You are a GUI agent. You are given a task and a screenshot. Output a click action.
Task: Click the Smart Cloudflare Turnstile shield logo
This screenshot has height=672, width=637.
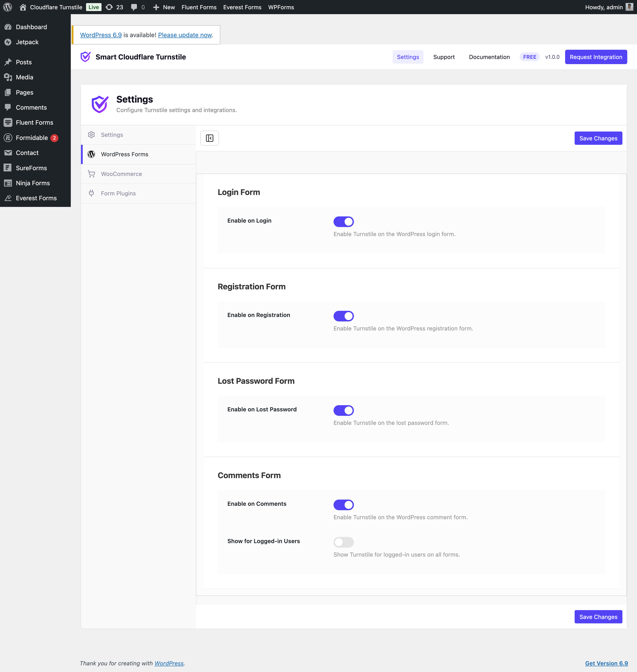coord(86,57)
